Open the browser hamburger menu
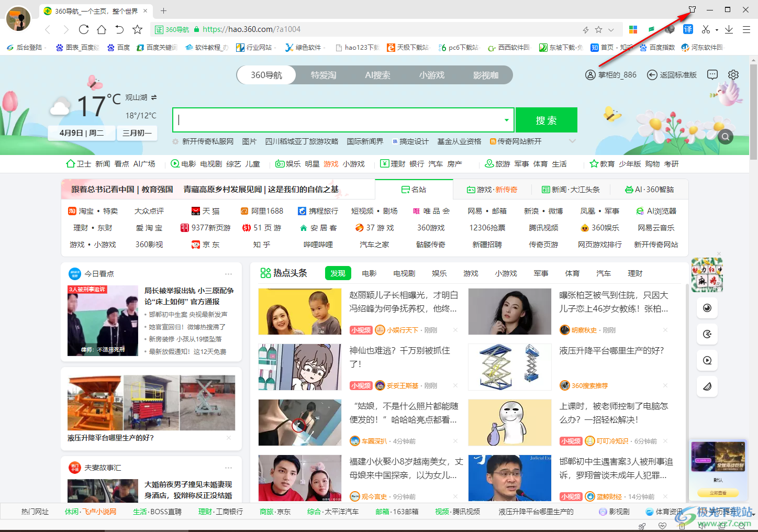The width and height of the screenshot is (758, 532). point(746,30)
